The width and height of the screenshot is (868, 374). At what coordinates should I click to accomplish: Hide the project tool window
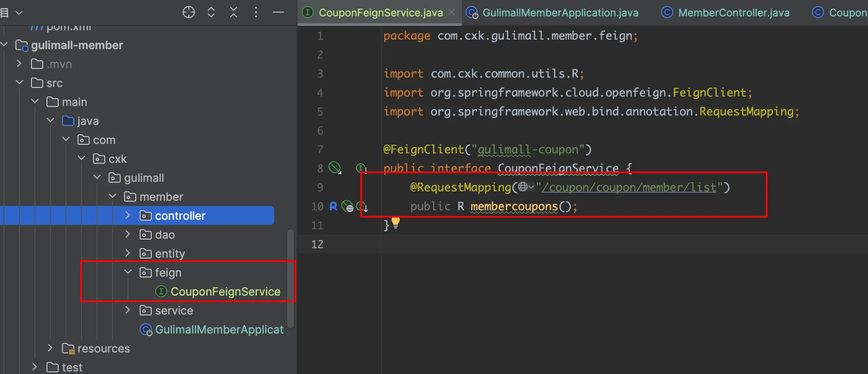(x=278, y=12)
